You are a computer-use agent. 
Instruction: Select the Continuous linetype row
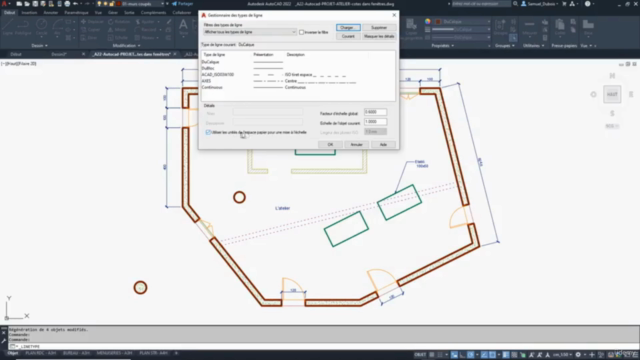coord(298,87)
